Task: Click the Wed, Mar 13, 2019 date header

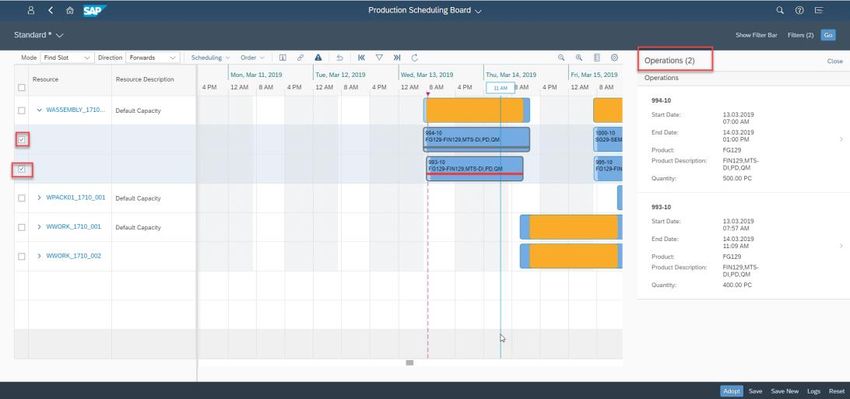Action: [x=427, y=75]
